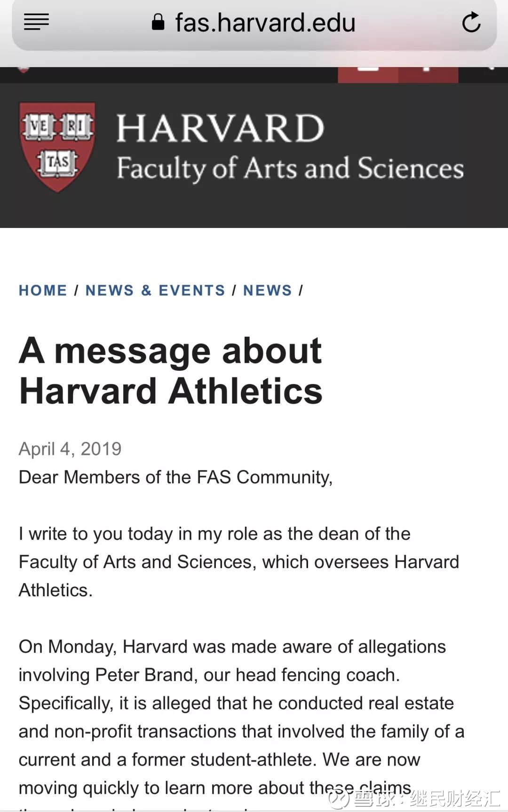Tap the right darker red button in top bar
The width and height of the screenshot is (508, 812).
coord(428,75)
